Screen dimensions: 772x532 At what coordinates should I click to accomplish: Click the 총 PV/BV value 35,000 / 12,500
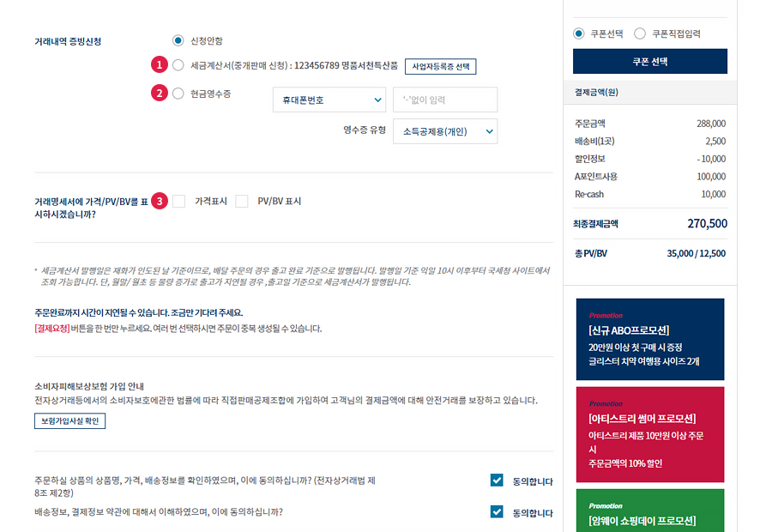(697, 253)
